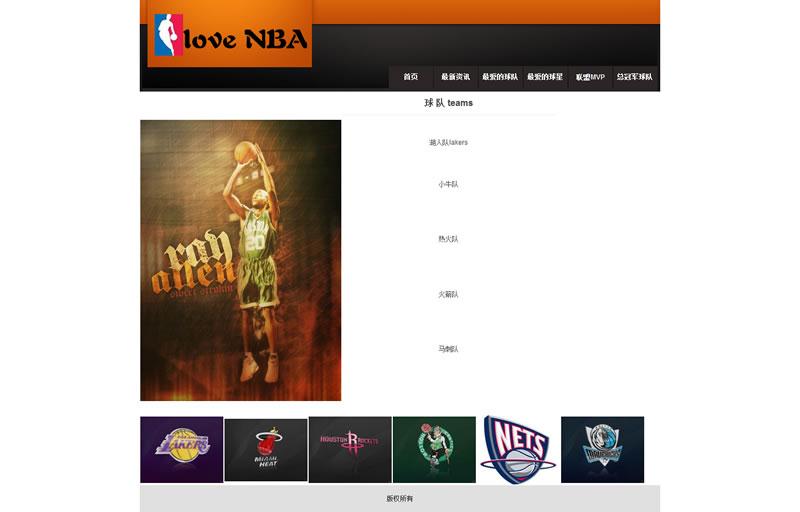
Task: Select 最爱的球星 favorite stars menu
Action: click(x=545, y=77)
